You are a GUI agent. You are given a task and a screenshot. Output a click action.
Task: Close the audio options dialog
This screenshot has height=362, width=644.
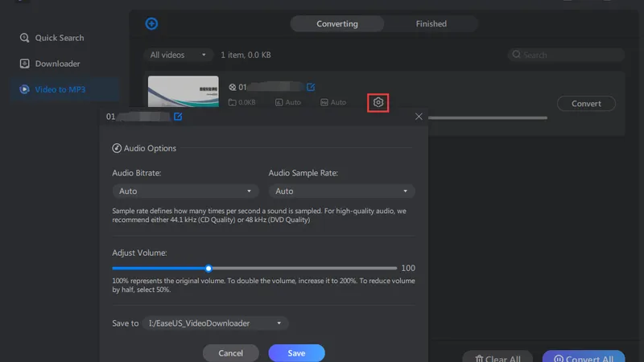419,117
